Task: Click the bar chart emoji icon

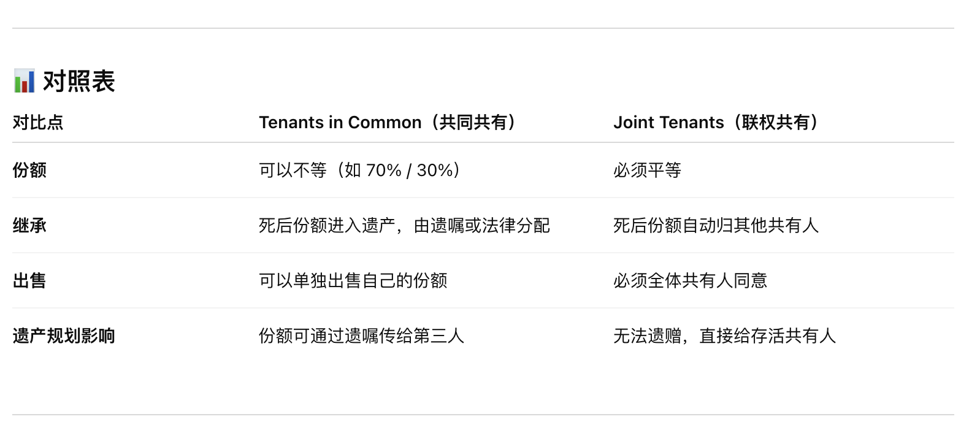Action: coord(25,81)
